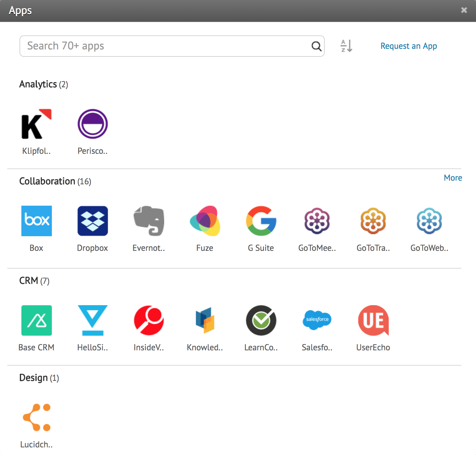Open the Lucidchart icon under Design
The image size is (476, 455).
tap(37, 417)
